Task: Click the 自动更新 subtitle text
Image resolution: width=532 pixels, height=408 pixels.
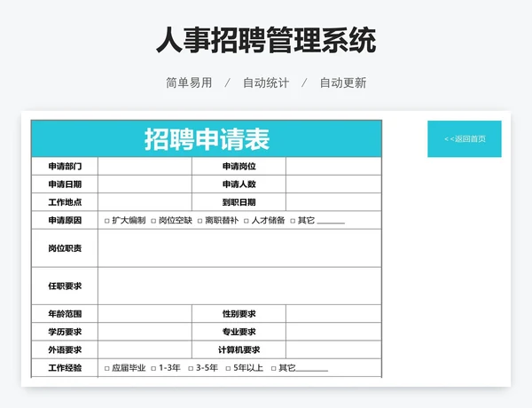Action: 343,82
